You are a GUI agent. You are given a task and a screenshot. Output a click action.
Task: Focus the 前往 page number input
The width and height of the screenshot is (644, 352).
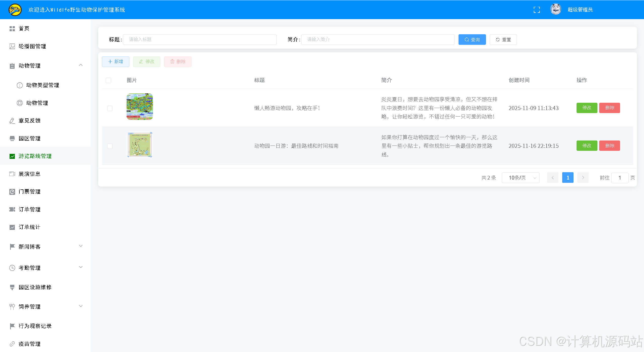(620, 178)
